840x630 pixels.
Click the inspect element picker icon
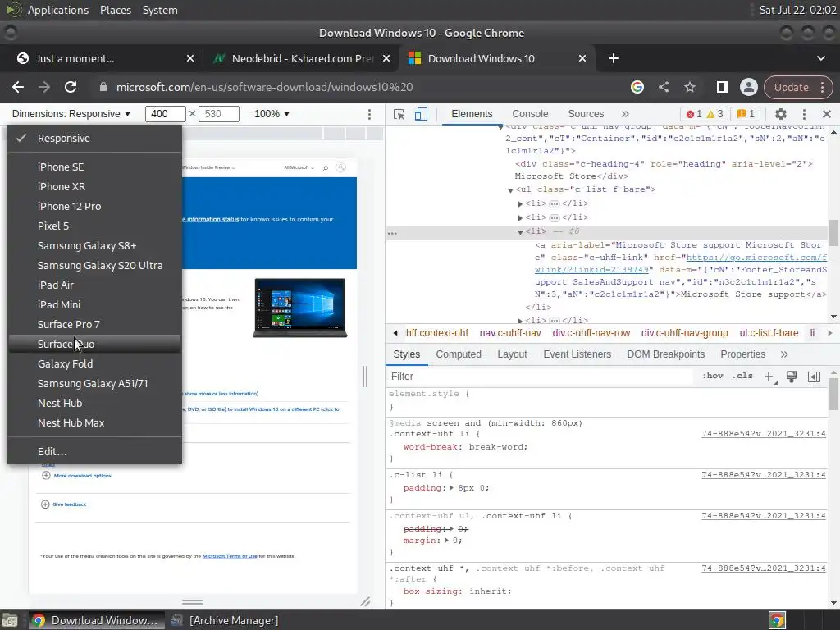[399, 114]
